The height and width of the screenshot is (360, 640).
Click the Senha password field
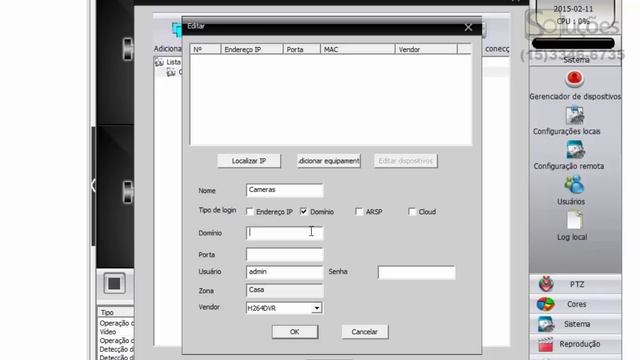416,272
